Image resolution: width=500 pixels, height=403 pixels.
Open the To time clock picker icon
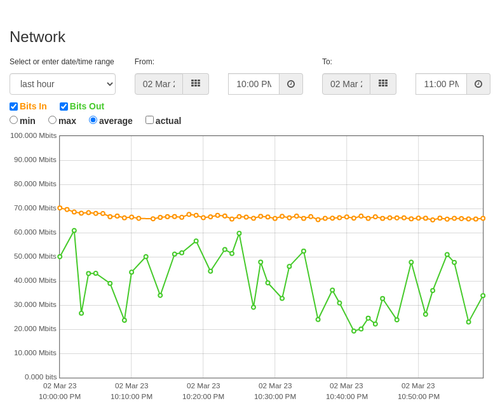[x=478, y=84]
